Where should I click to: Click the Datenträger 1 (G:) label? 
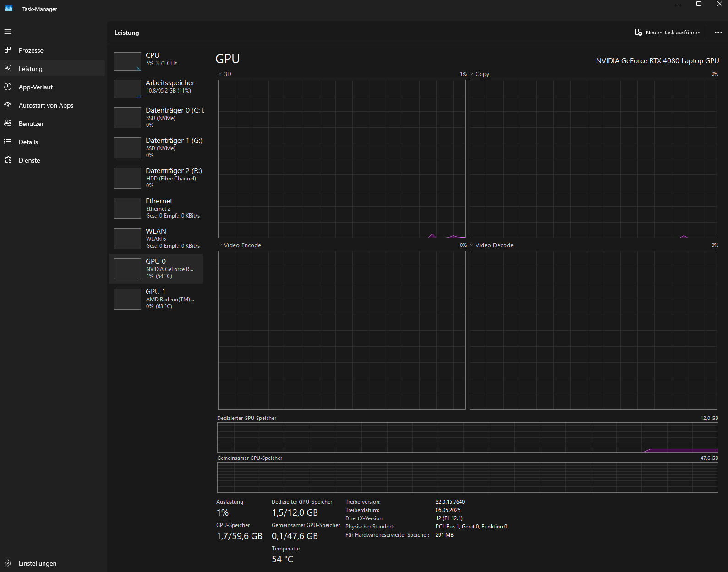pyautogui.click(x=174, y=141)
